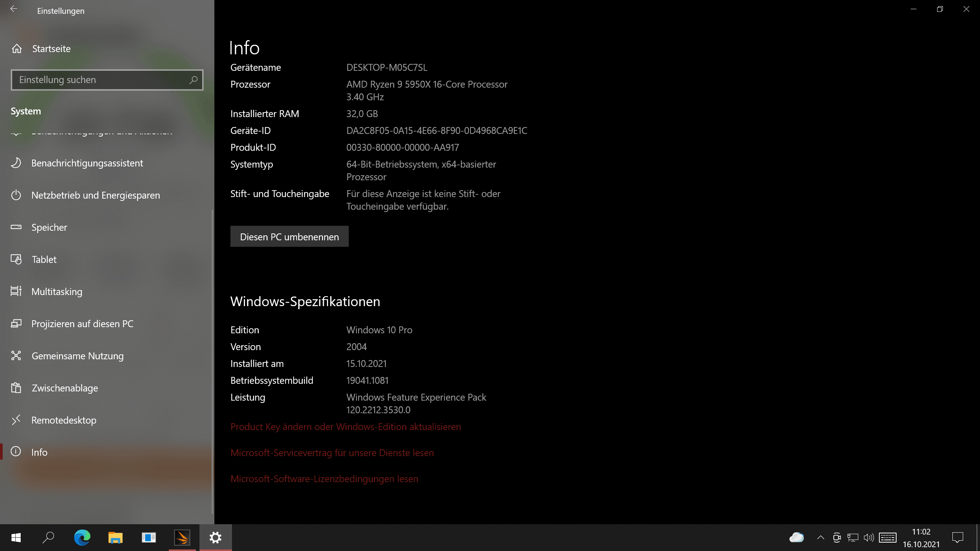The height and width of the screenshot is (551, 980).
Task: Click the System heading in sidebar
Action: (x=26, y=111)
